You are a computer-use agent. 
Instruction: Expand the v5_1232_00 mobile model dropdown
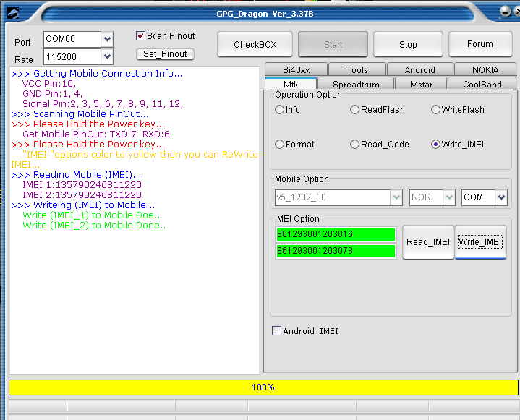click(396, 197)
